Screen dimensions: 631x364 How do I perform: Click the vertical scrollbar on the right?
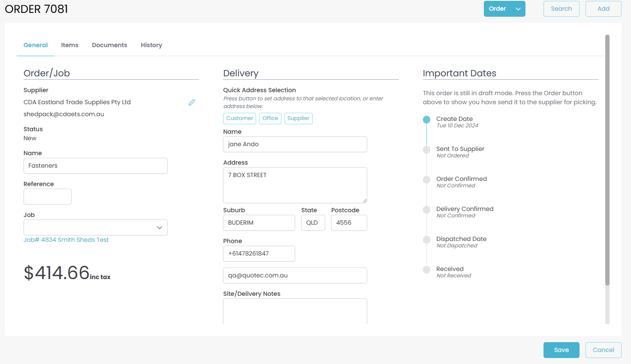[607, 160]
